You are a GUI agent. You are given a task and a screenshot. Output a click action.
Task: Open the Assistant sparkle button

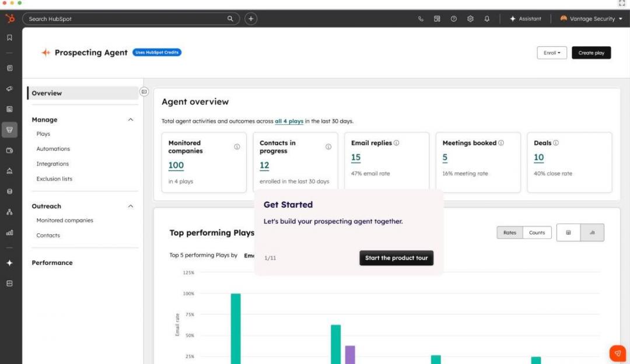tap(526, 19)
